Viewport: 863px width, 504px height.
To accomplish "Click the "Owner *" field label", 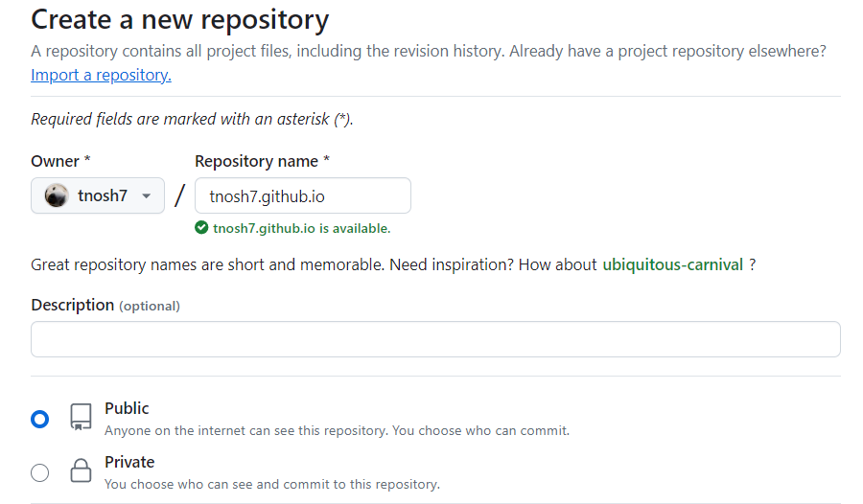I will point(61,161).
